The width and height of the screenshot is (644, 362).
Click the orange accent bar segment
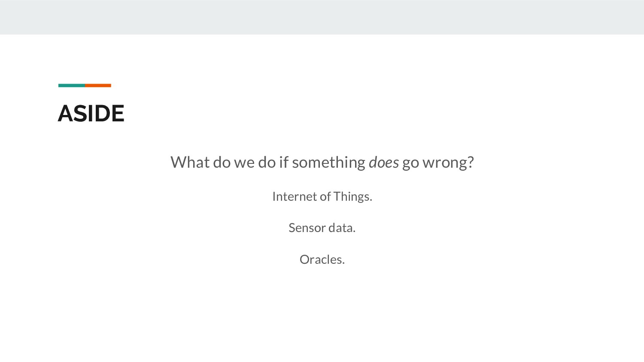point(98,85)
